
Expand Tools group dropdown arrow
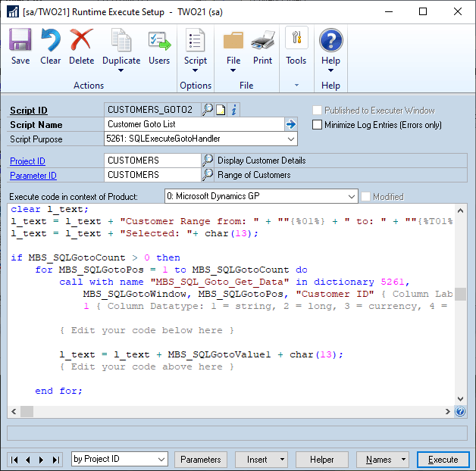coord(296,86)
